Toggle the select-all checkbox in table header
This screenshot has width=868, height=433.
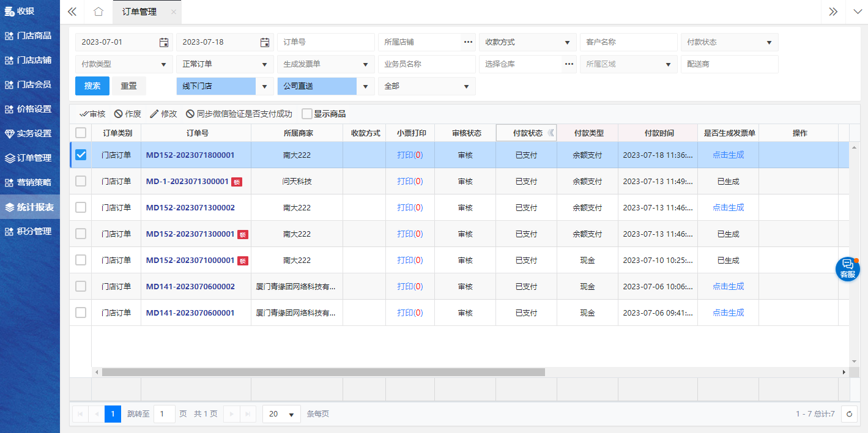(x=81, y=133)
